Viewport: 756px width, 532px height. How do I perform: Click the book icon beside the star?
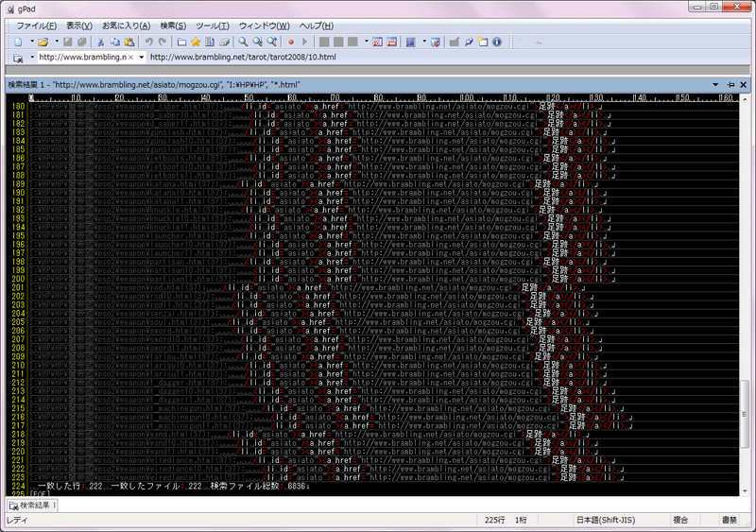(x=210, y=42)
